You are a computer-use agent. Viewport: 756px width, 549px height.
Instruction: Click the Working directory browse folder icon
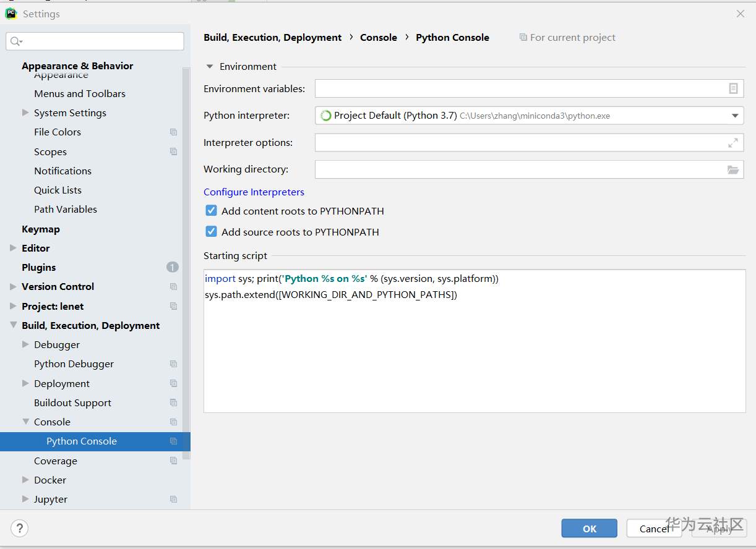[733, 169]
